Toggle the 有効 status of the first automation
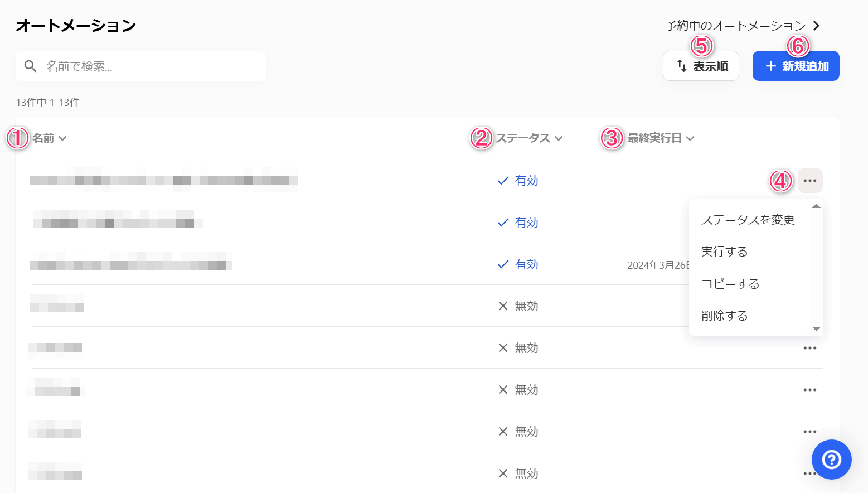The image size is (868, 493). coord(518,181)
